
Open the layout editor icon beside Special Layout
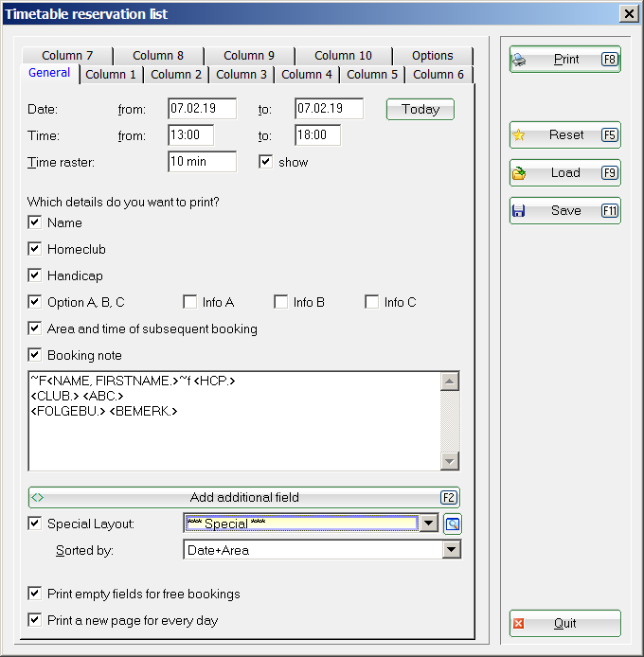pyautogui.click(x=452, y=524)
